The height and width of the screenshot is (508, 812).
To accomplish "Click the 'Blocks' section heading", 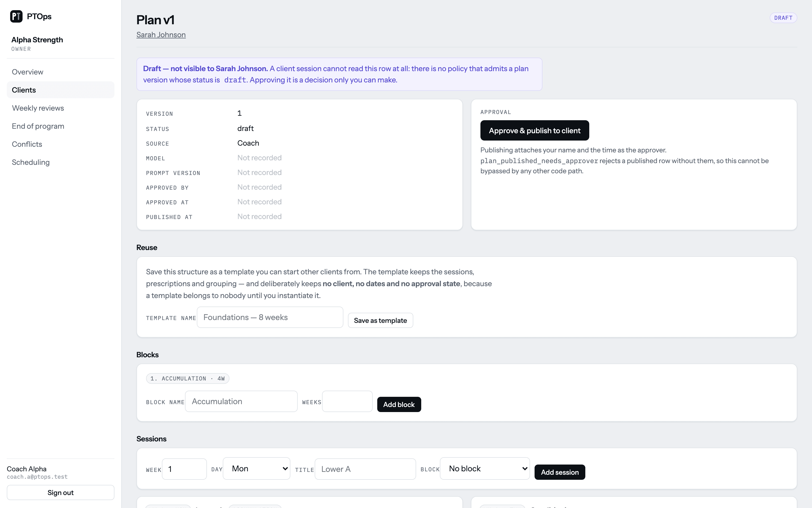I will pos(147,355).
